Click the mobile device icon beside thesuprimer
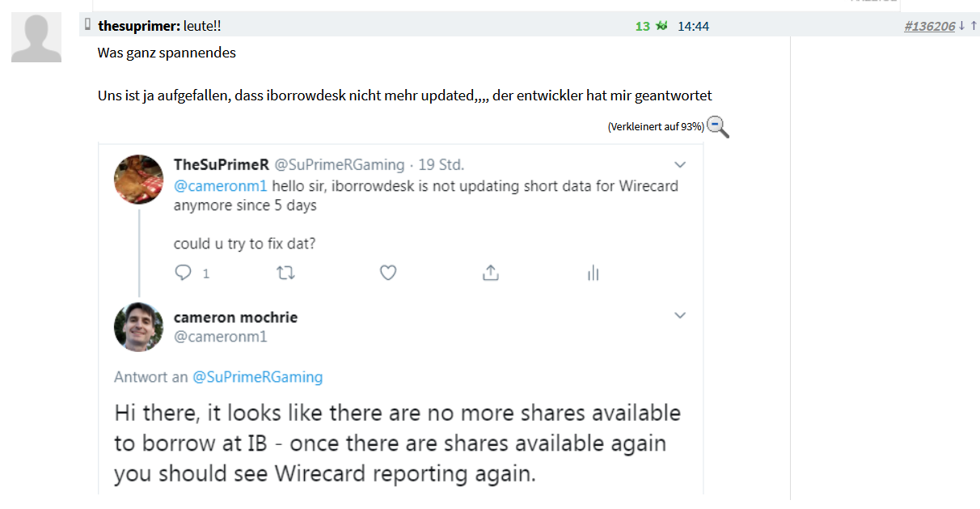Image resolution: width=980 pixels, height=509 pixels. tap(87, 23)
